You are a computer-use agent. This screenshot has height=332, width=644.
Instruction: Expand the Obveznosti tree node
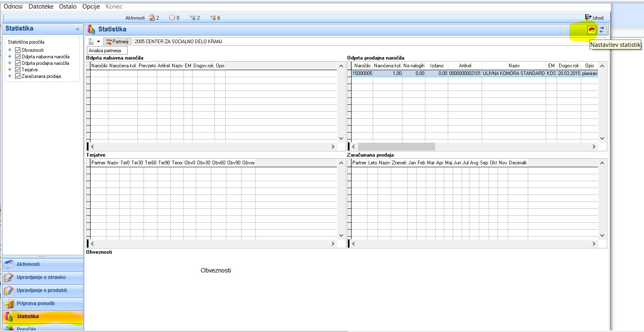tap(10, 50)
